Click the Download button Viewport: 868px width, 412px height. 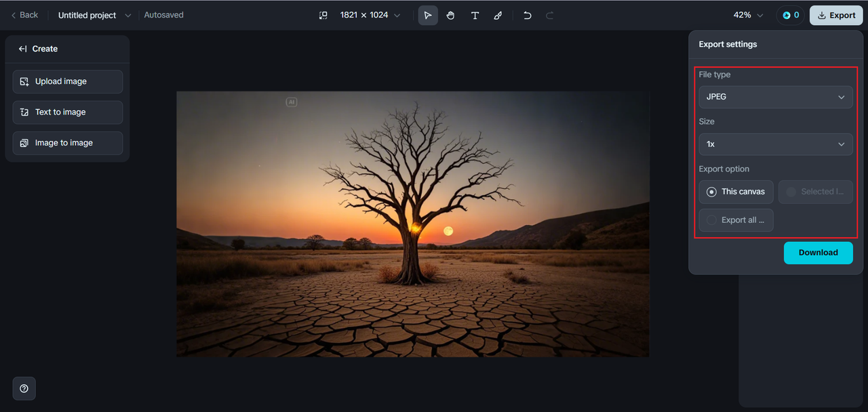pyautogui.click(x=818, y=253)
